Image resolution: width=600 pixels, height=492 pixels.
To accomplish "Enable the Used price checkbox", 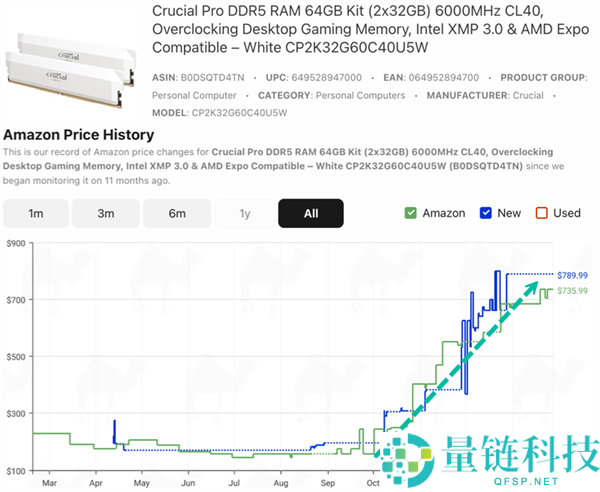I will (541, 213).
